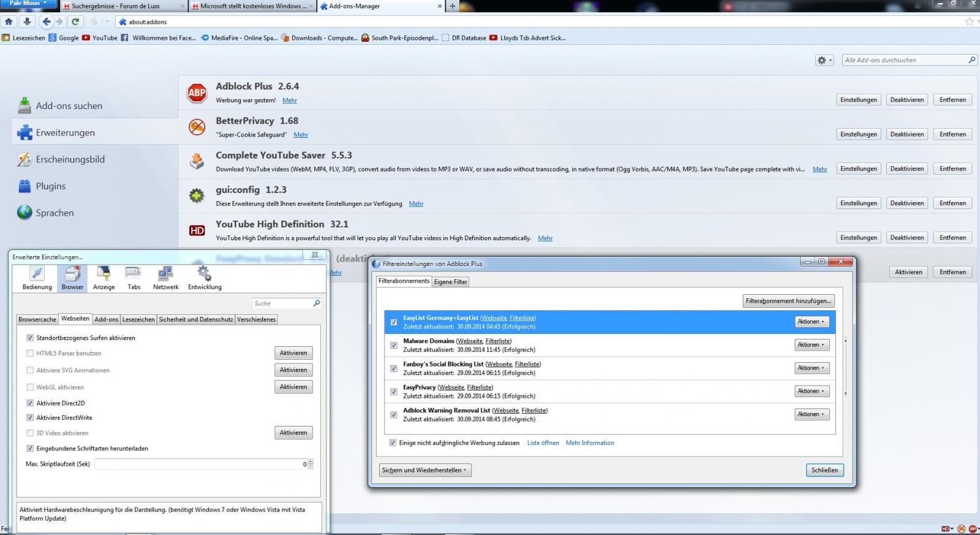
Task: Open the Downloads arrow icon
Action: click(27, 21)
